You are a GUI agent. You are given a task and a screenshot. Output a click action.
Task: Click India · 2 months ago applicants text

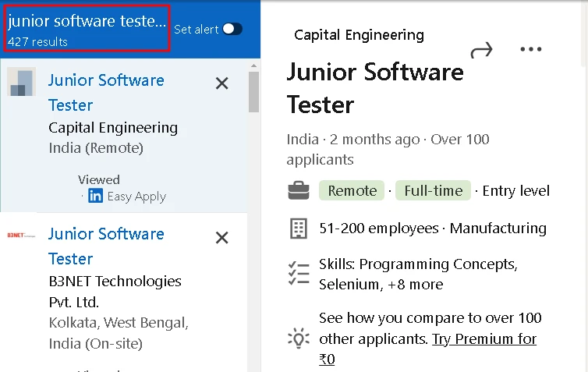click(x=388, y=149)
